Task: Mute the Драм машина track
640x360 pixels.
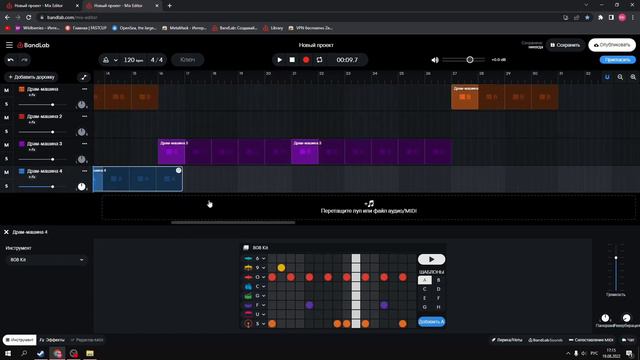Action: (x=7, y=90)
